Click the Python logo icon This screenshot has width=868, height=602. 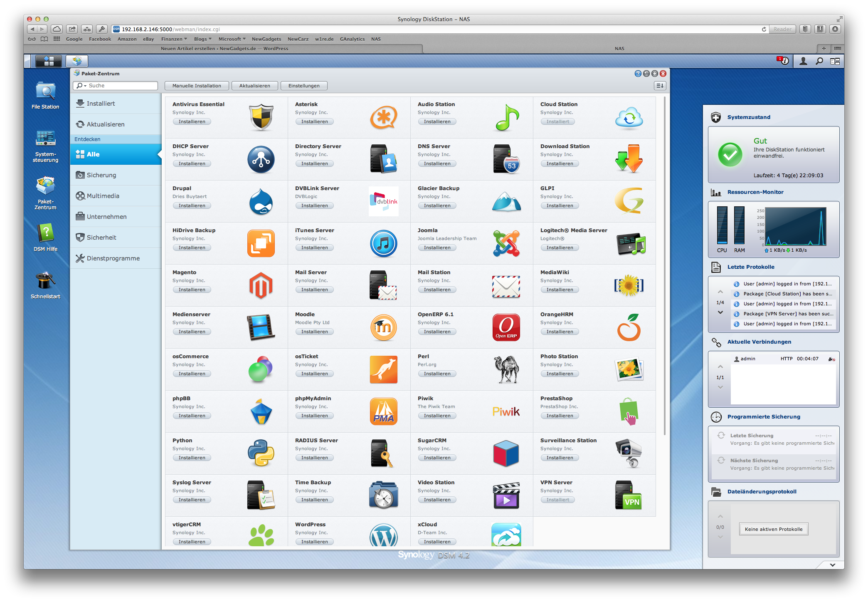coord(261,453)
